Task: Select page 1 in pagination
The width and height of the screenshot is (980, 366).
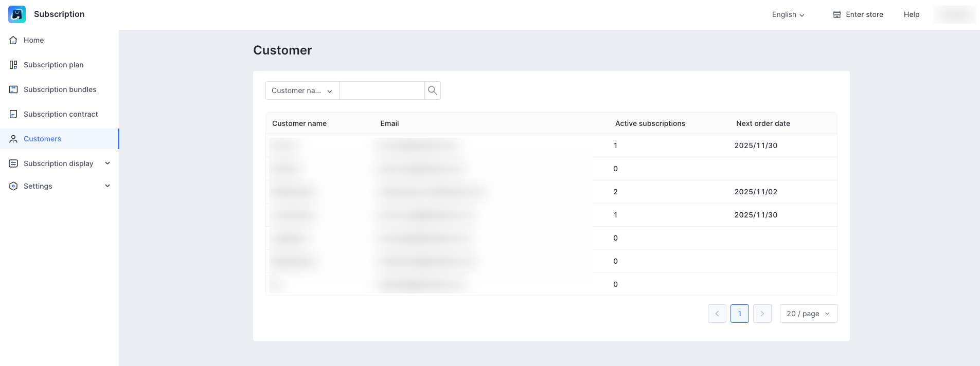Action: click(739, 314)
